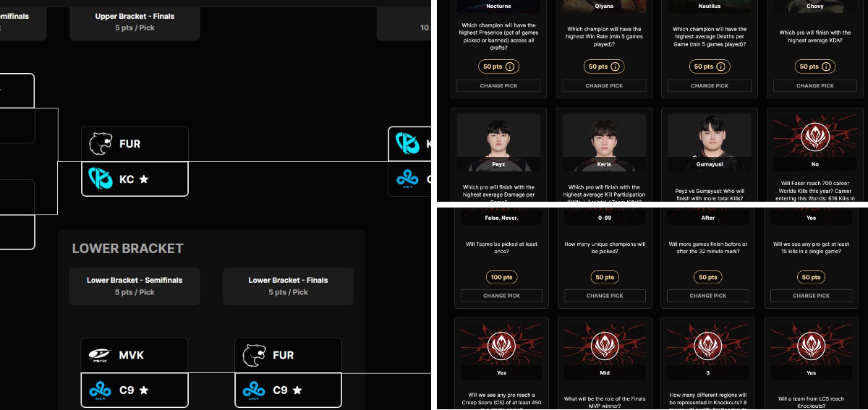
Task: Click the '0-99' answer label
Action: (x=605, y=218)
